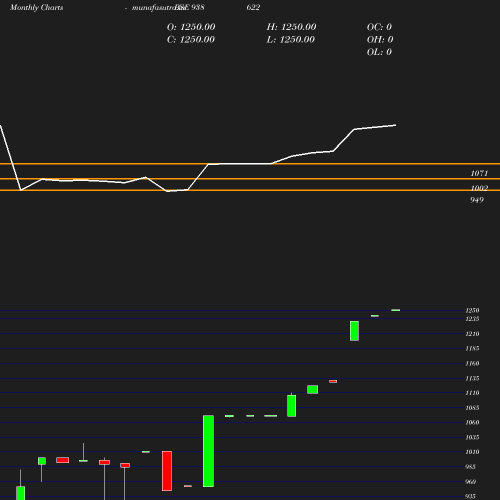Click the 1035 price axis label
Viewport: 500px width, 500px height.
472,437
